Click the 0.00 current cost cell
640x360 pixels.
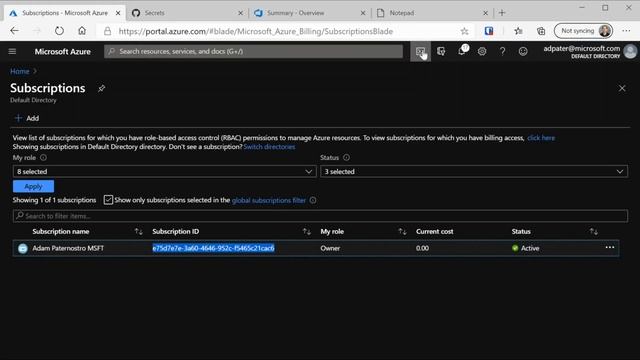coord(422,248)
